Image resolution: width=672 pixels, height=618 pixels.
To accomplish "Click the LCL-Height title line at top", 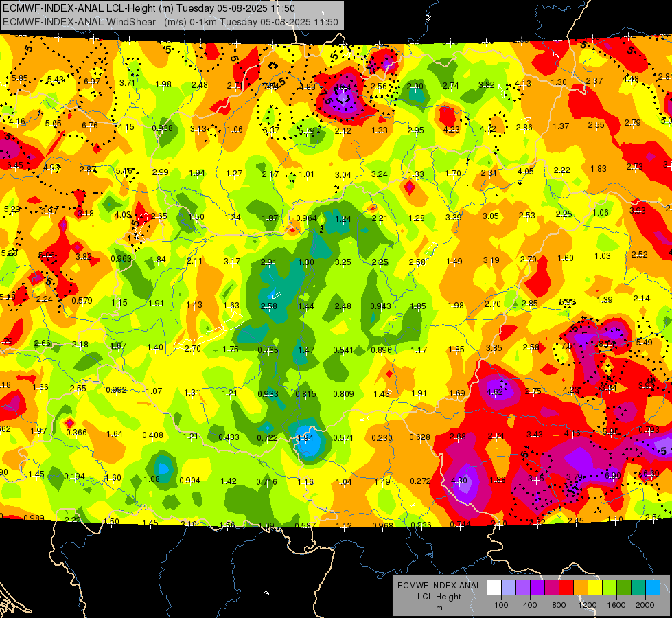I will pos(149,8).
